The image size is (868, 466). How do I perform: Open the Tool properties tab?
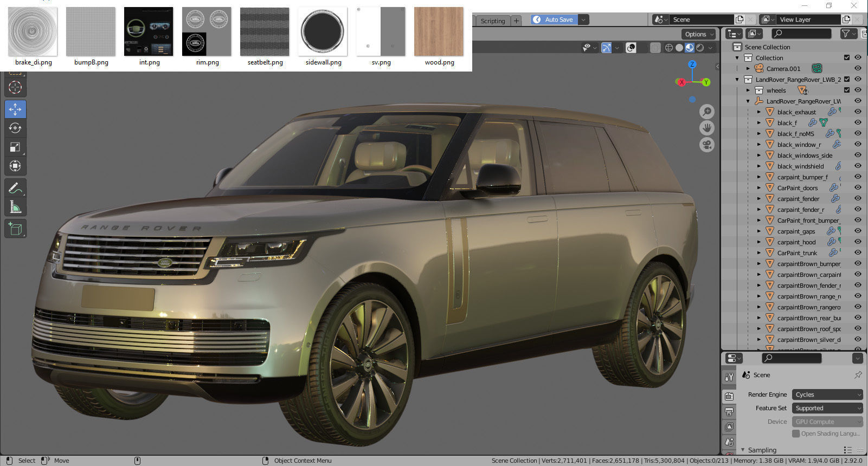pos(729,377)
